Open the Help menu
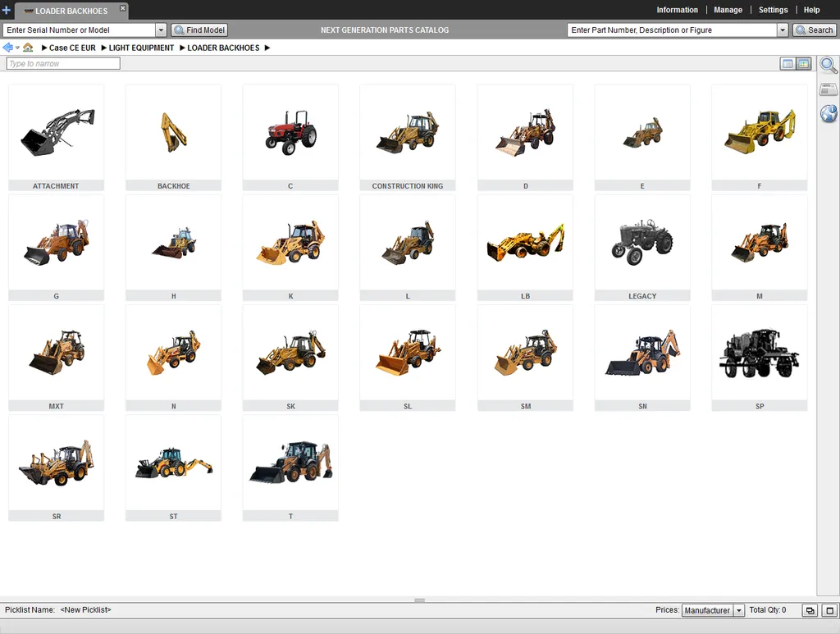This screenshot has width=840, height=634. click(x=811, y=10)
